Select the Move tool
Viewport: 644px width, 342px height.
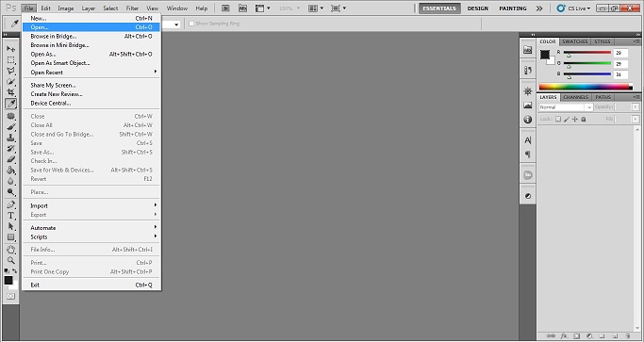click(x=10, y=49)
